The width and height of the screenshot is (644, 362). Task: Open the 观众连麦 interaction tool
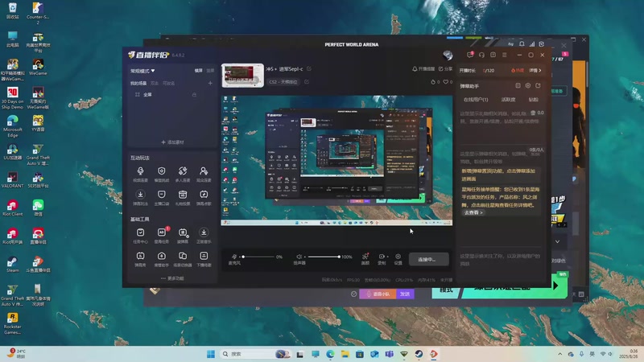204,174
